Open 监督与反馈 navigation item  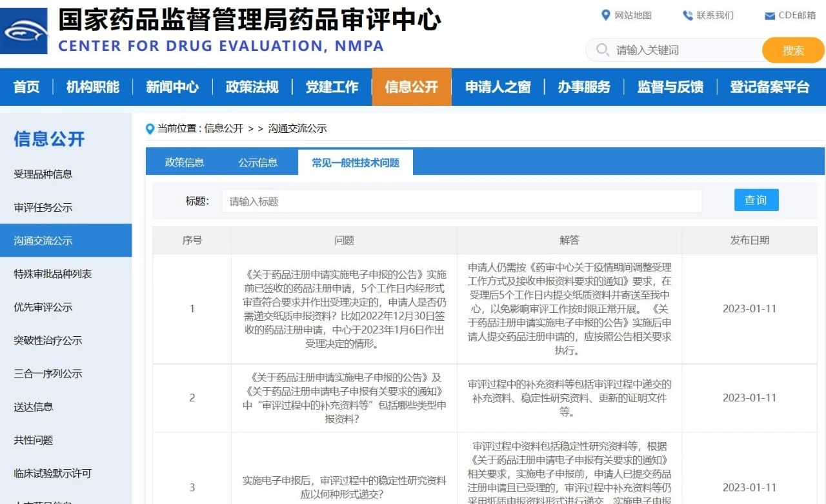(x=670, y=87)
